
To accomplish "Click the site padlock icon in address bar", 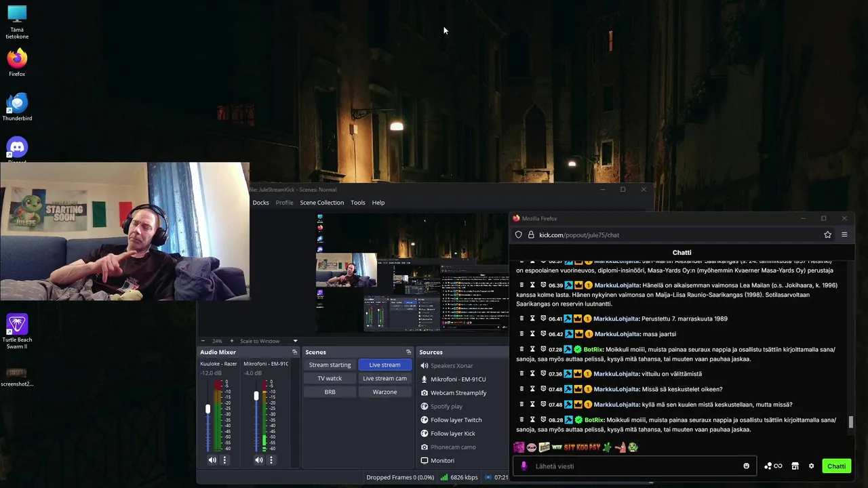I will pyautogui.click(x=531, y=235).
